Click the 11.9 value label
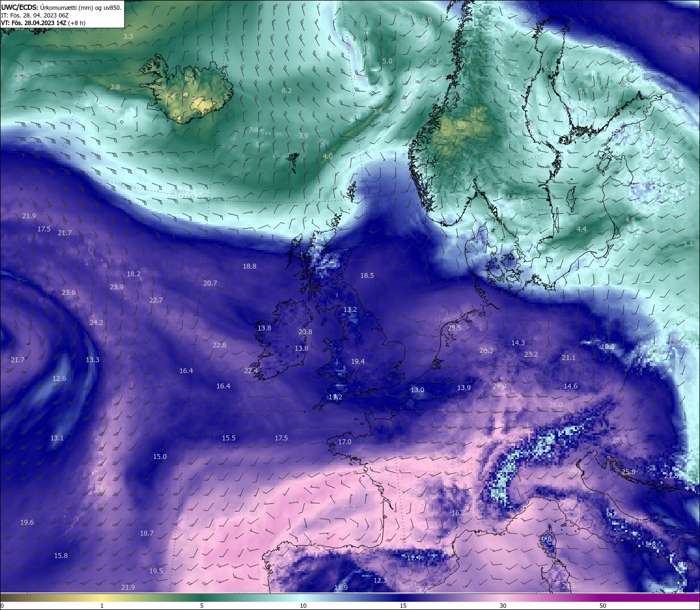700x610 pixels. [341, 588]
